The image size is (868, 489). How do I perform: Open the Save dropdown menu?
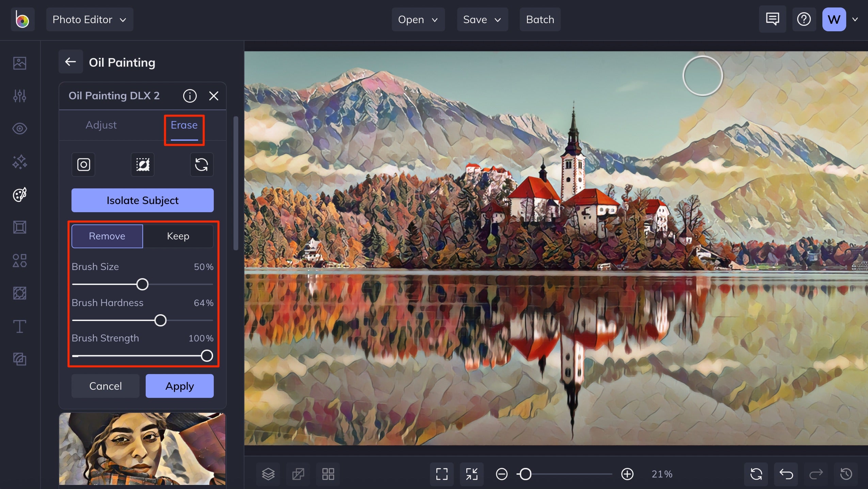click(482, 19)
